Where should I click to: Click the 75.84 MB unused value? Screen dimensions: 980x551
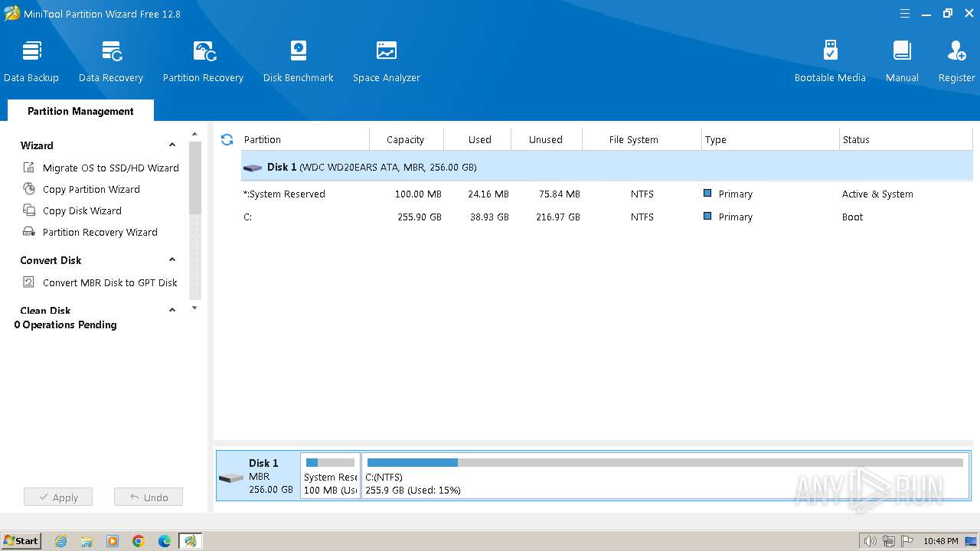pyautogui.click(x=559, y=194)
